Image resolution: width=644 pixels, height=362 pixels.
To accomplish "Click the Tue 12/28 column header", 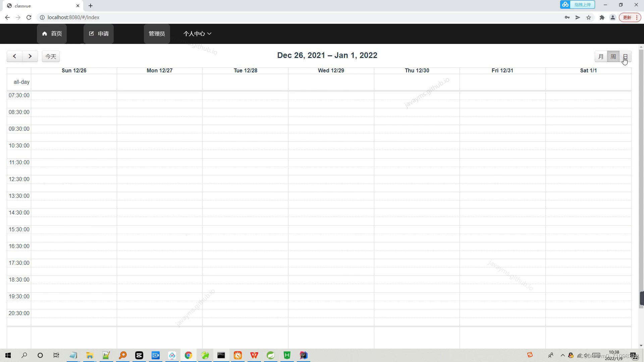I will click(246, 70).
